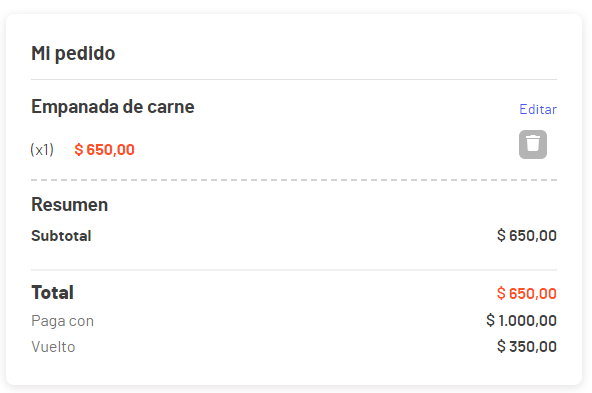Select the Subtotal label
This screenshot has width=592, height=393.
[x=61, y=236]
